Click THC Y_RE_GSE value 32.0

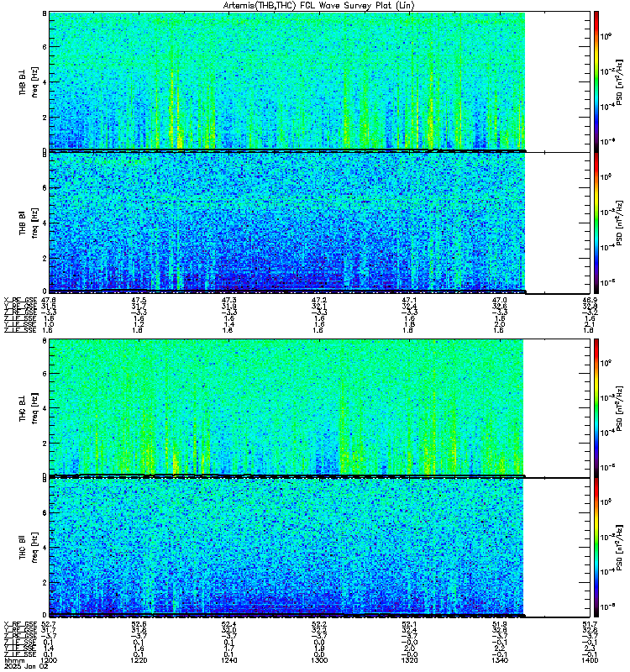(x=228, y=631)
